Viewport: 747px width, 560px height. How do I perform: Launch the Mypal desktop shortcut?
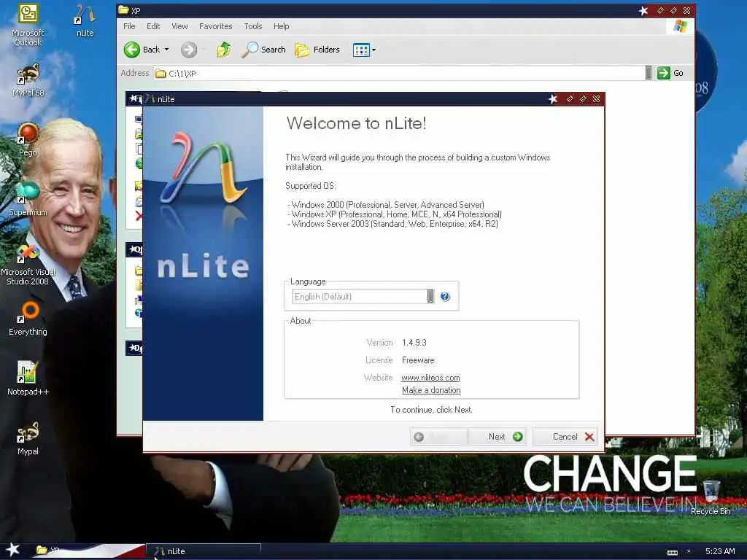tap(28, 438)
